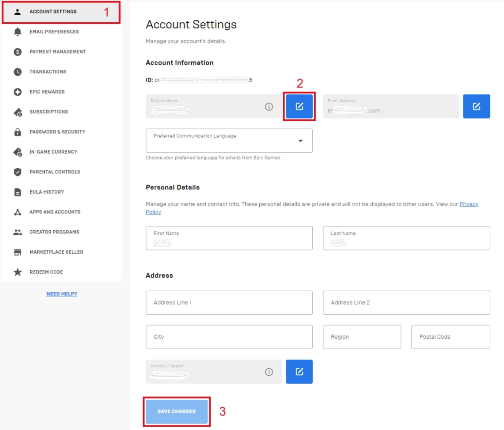Click the Password & Security lock icon

coord(18,132)
